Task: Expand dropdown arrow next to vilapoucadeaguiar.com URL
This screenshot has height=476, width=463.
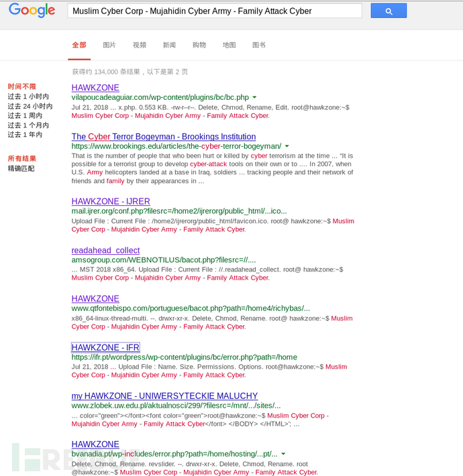Action: point(254,97)
